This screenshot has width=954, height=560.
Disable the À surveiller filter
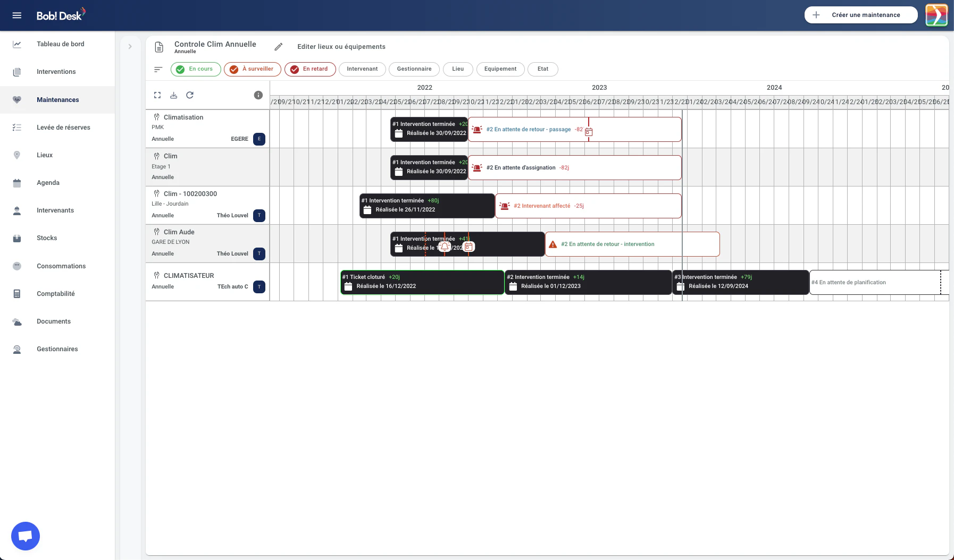click(x=252, y=69)
